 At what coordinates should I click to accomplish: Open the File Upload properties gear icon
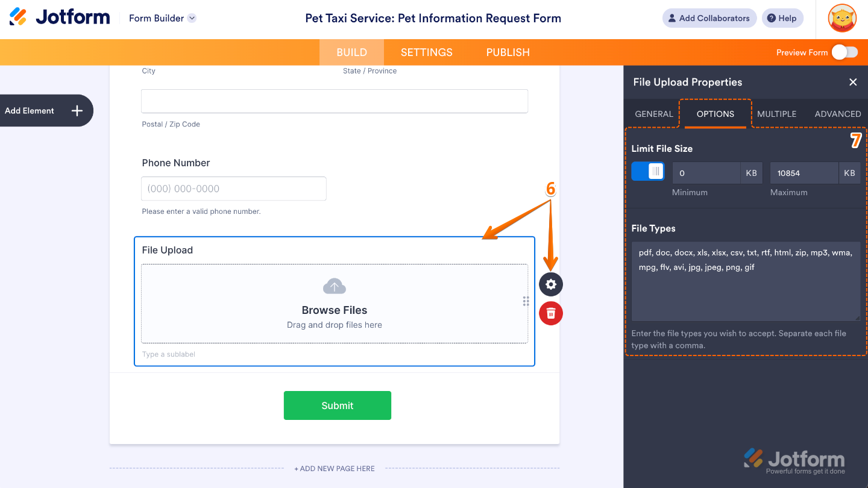[550, 284]
